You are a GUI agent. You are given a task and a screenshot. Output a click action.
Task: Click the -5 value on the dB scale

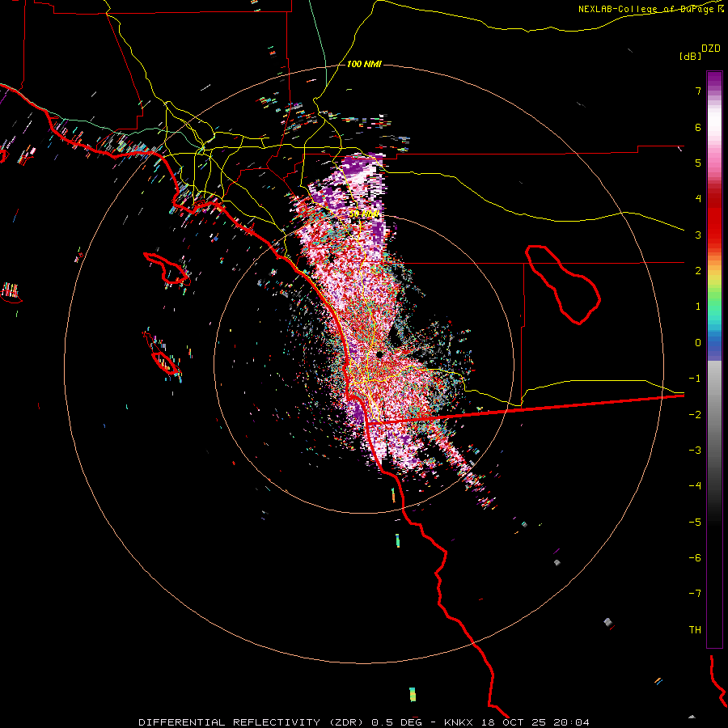coord(695,523)
